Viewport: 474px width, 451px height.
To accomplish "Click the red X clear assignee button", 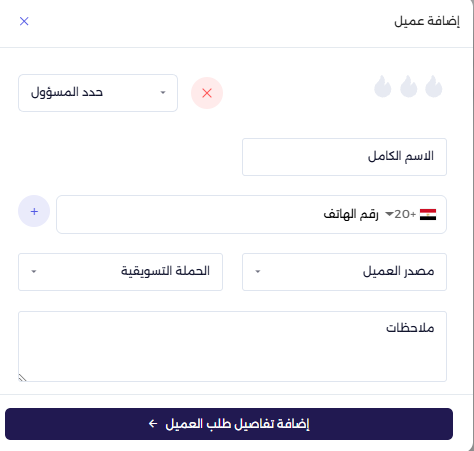I will click(x=207, y=93).
